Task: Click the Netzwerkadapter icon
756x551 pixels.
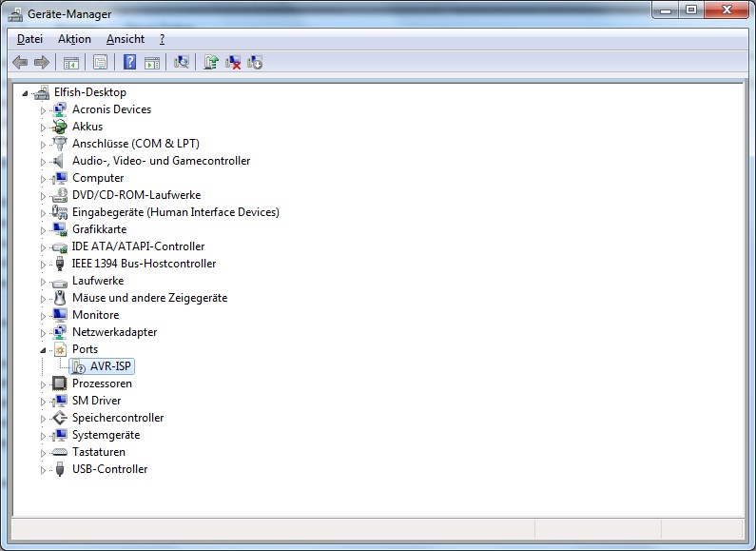Action: [x=59, y=332]
